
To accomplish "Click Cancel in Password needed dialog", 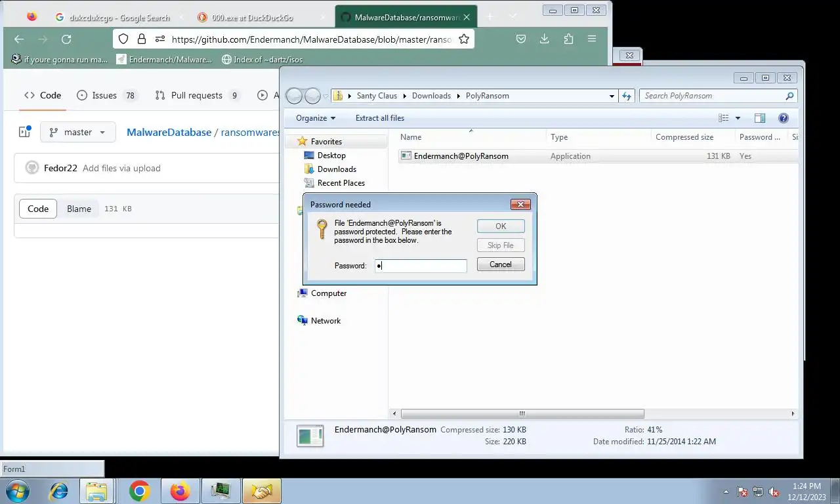I will pyautogui.click(x=501, y=264).
